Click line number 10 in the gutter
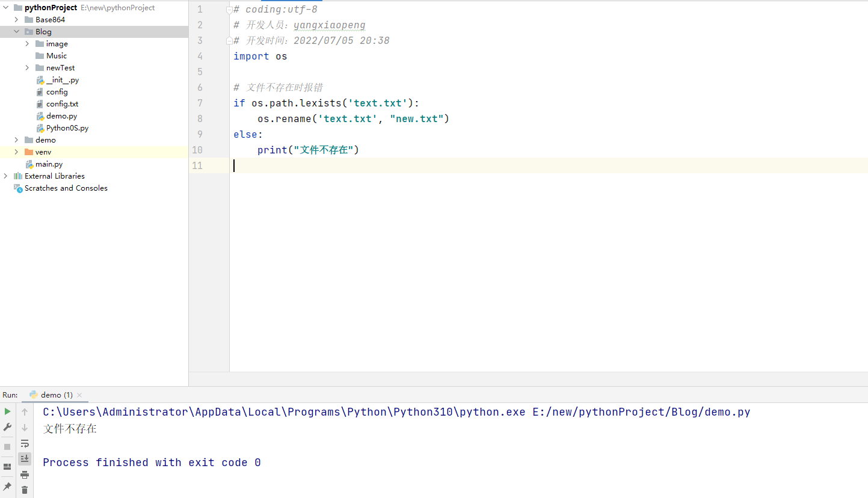Screen dimensions: 868x498 tap(197, 150)
